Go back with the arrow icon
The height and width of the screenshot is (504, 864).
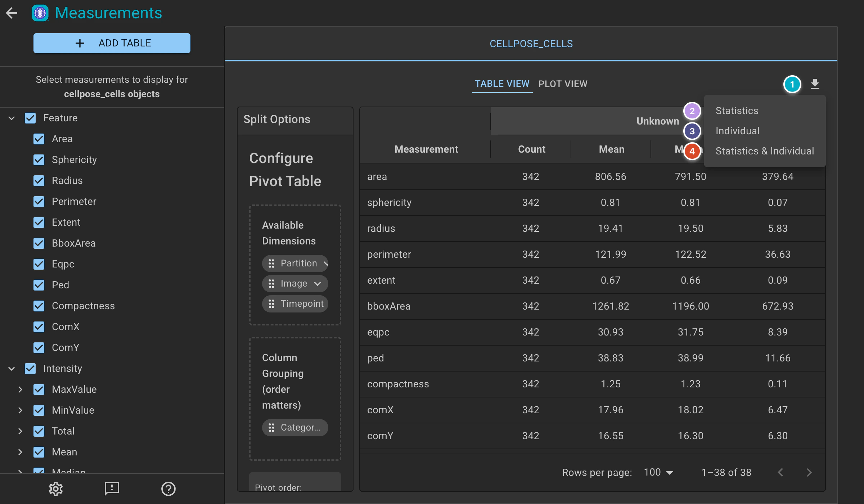point(12,13)
